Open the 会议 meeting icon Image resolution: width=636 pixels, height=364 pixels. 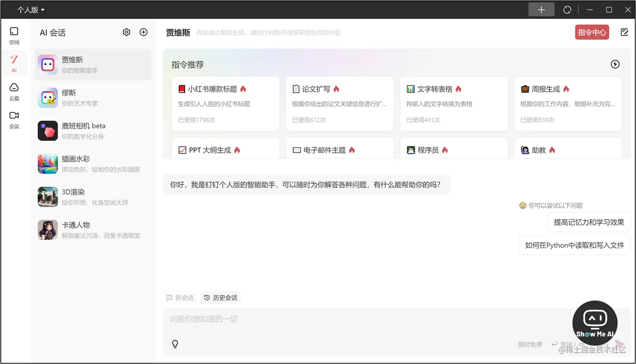point(14,120)
